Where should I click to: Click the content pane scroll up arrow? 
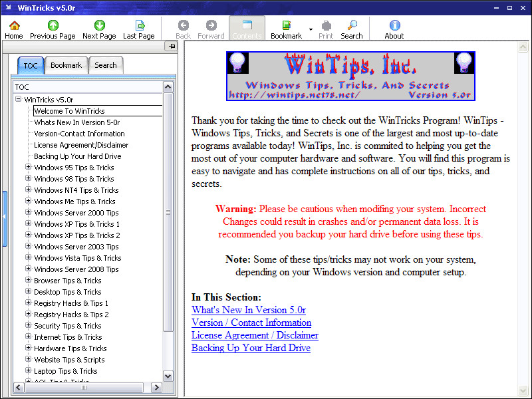click(523, 47)
